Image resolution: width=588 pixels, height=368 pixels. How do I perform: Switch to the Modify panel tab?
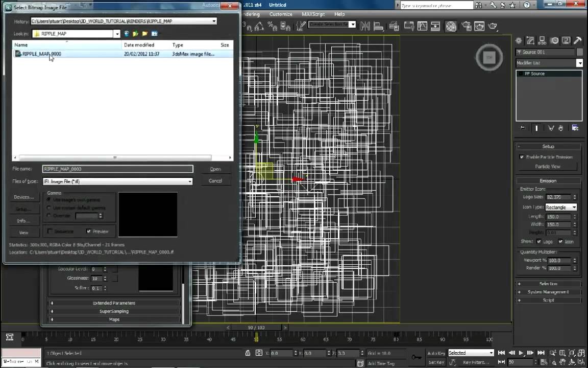[x=530, y=40]
